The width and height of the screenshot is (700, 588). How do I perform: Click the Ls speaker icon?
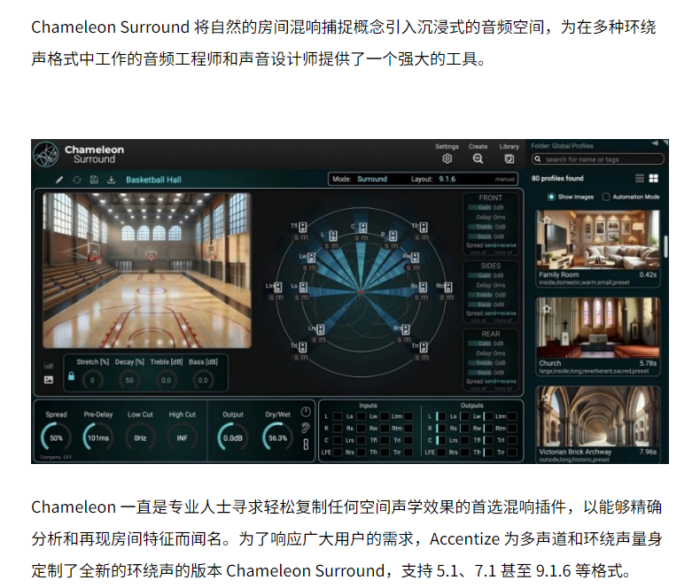point(304,287)
